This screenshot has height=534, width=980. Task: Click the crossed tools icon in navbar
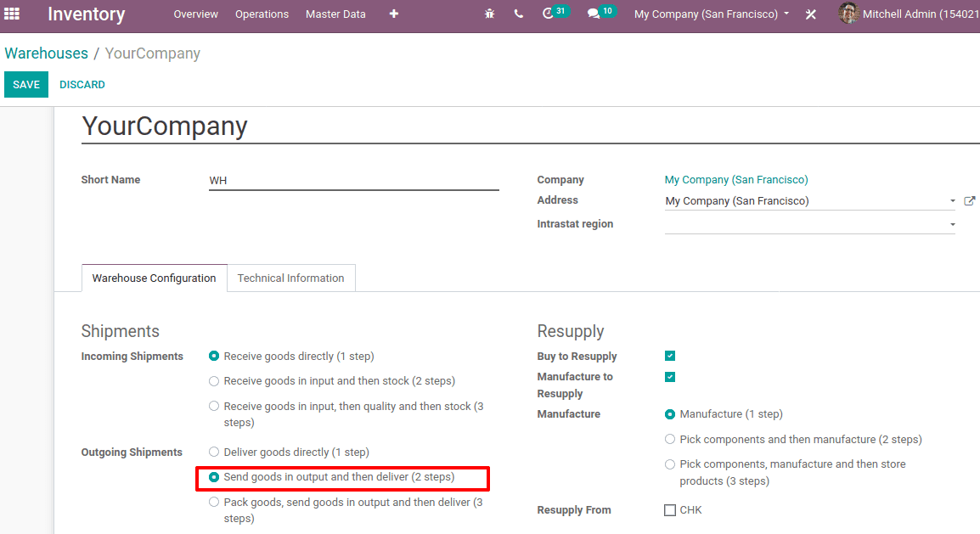(811, 14)
